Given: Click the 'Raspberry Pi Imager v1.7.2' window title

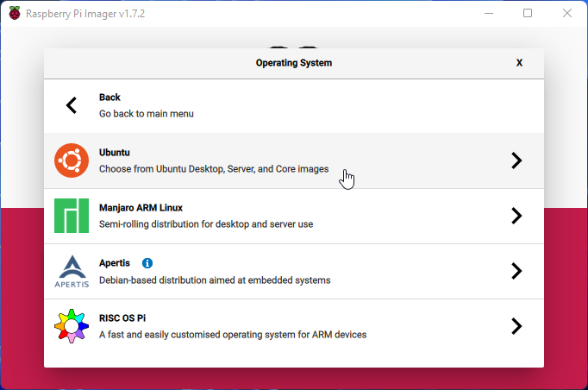Looking at the screenshot, I should point(85,14).
